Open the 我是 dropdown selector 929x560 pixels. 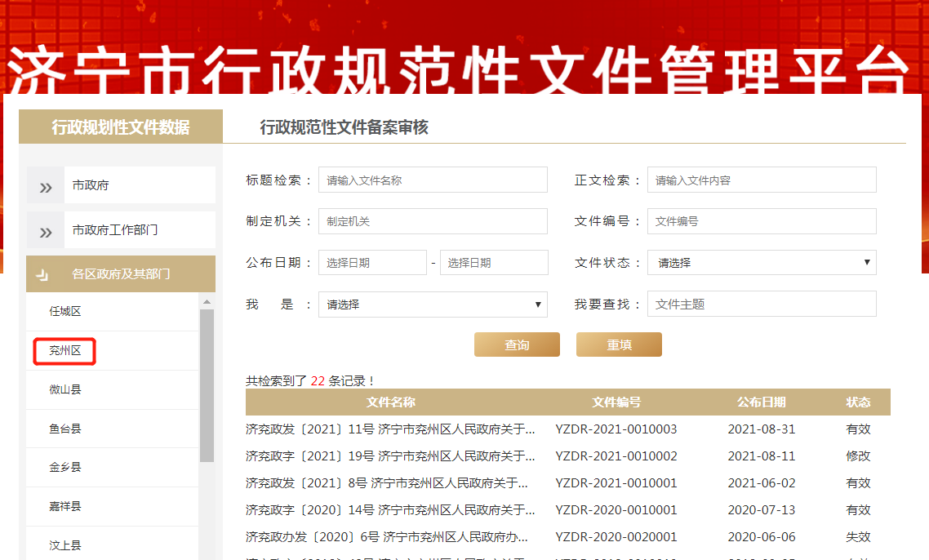click(x=433, y=304)
